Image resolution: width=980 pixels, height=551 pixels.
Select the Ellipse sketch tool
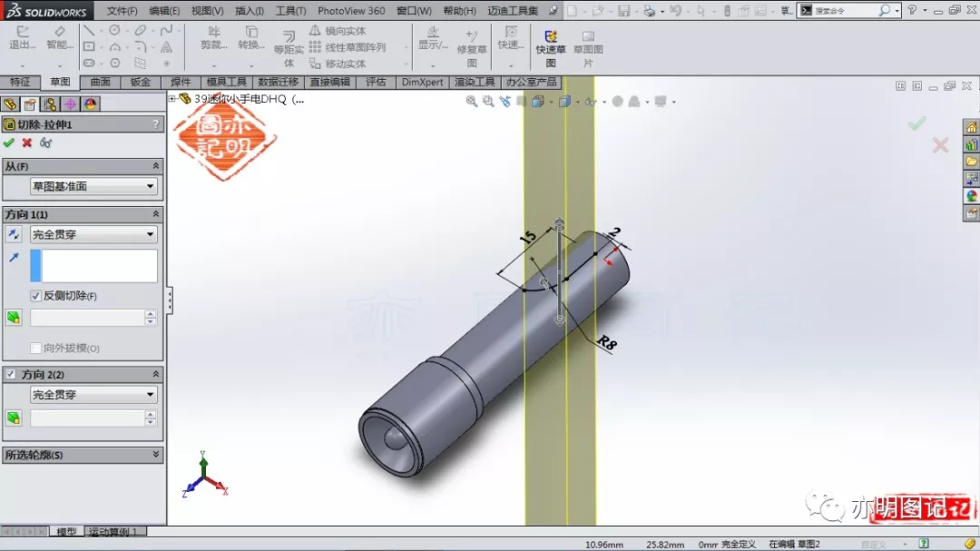140,31
